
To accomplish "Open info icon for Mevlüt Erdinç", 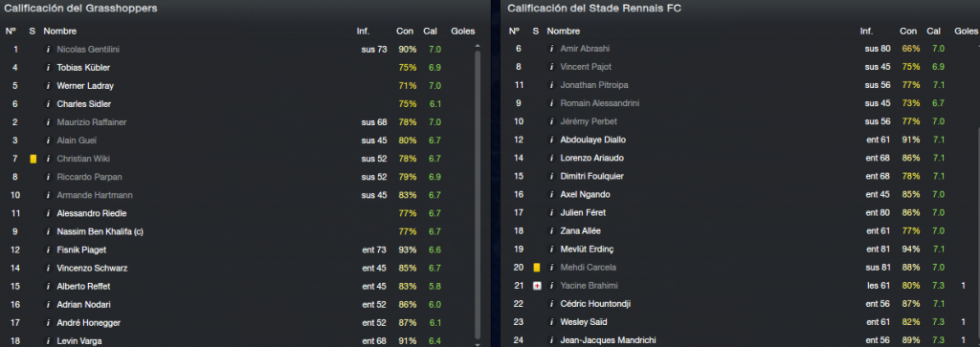I will (551, 249).
